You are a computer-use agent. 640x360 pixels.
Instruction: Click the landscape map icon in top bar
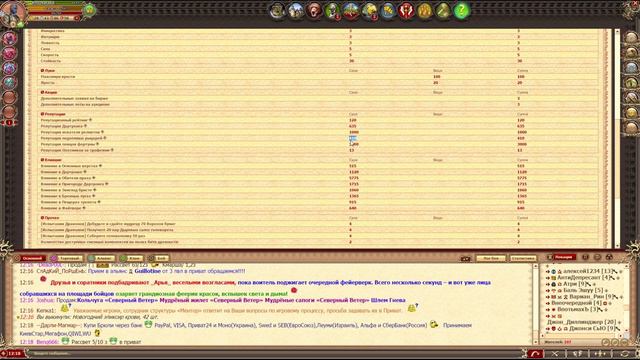coord(351,11)
